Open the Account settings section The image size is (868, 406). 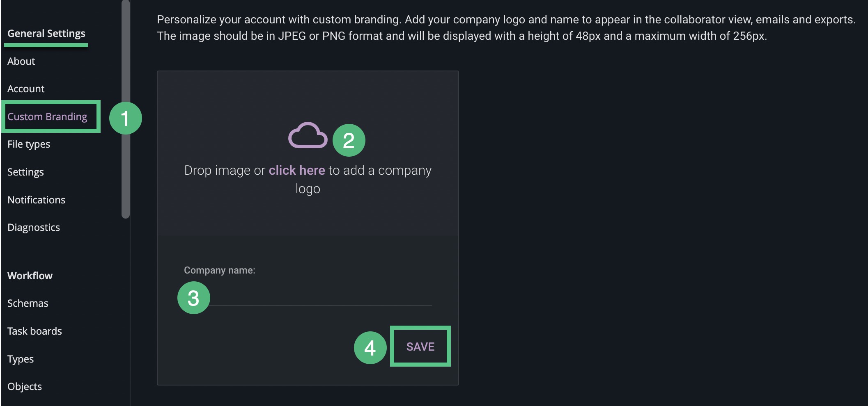pyautogui.click(x=25, y=89)
